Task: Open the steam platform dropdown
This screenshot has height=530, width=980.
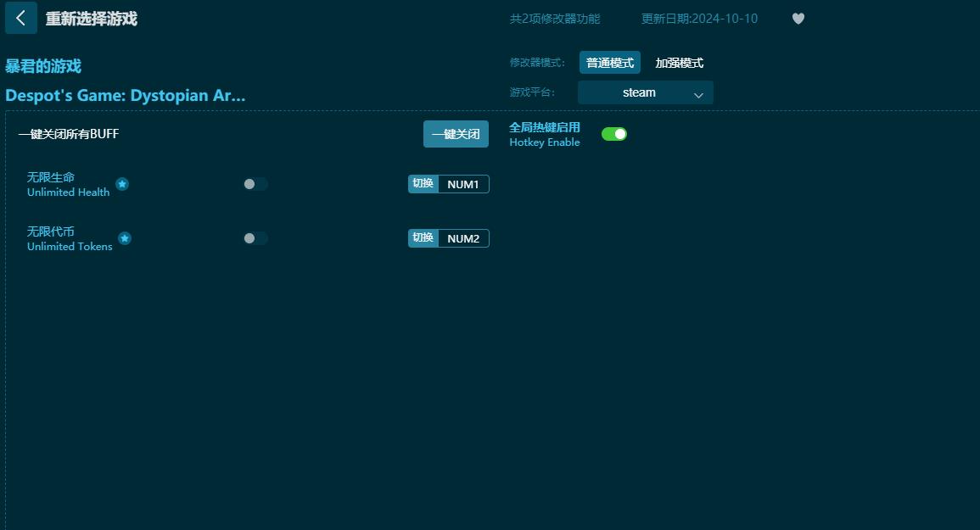Action: [x=645, y=92]
